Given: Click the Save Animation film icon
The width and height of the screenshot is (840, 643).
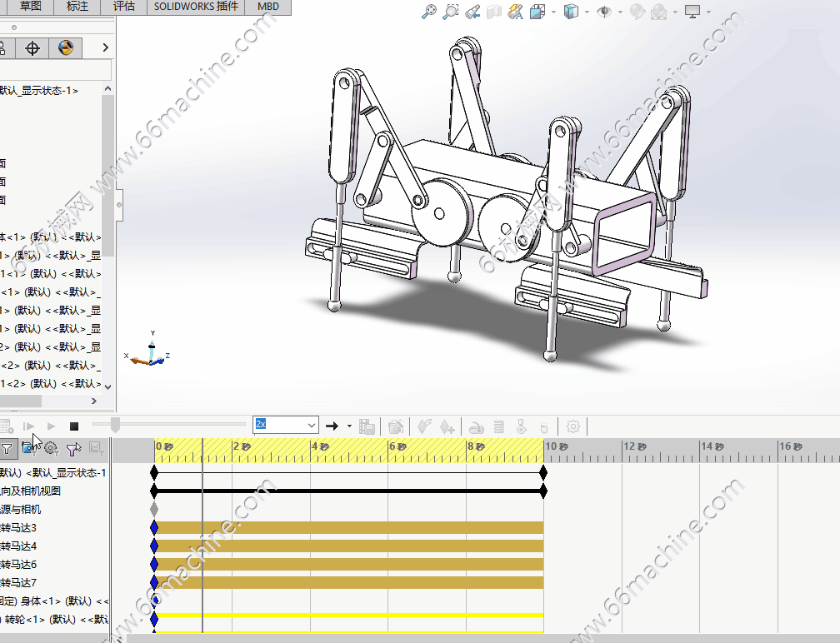Looking at the screenshot, I should pos(367,426).
